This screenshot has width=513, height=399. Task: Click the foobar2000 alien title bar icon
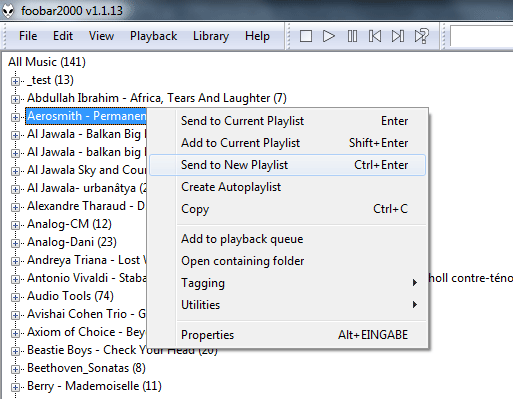[x=8, y=10]
